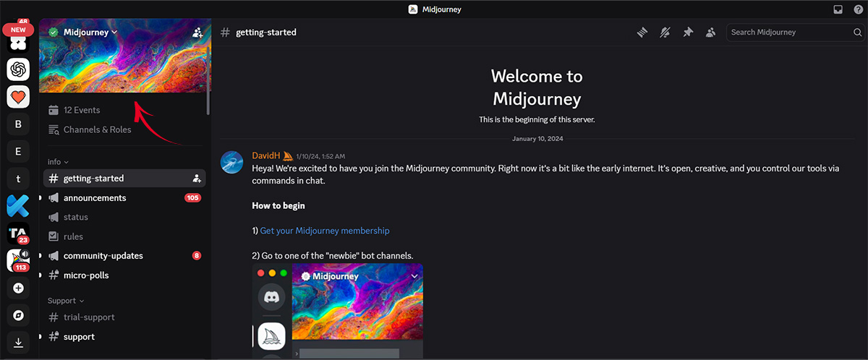Click the January 10, 2024 date divider text
This screenshot has height=360, width=868.
[x=537, y=139]
